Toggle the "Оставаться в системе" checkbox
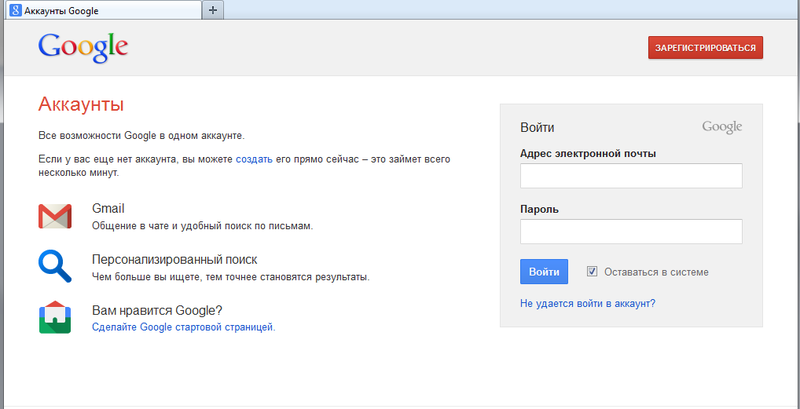Image resolution: width=800 pixels, height=409 pixels. click(x=592, y=271)
